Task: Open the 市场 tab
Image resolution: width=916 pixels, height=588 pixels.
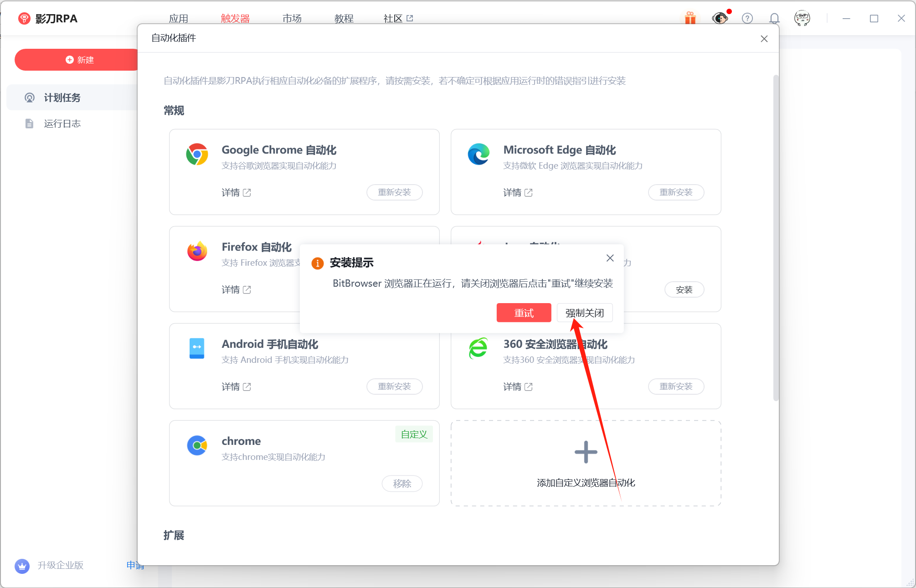Action: [x=292, y=18]
